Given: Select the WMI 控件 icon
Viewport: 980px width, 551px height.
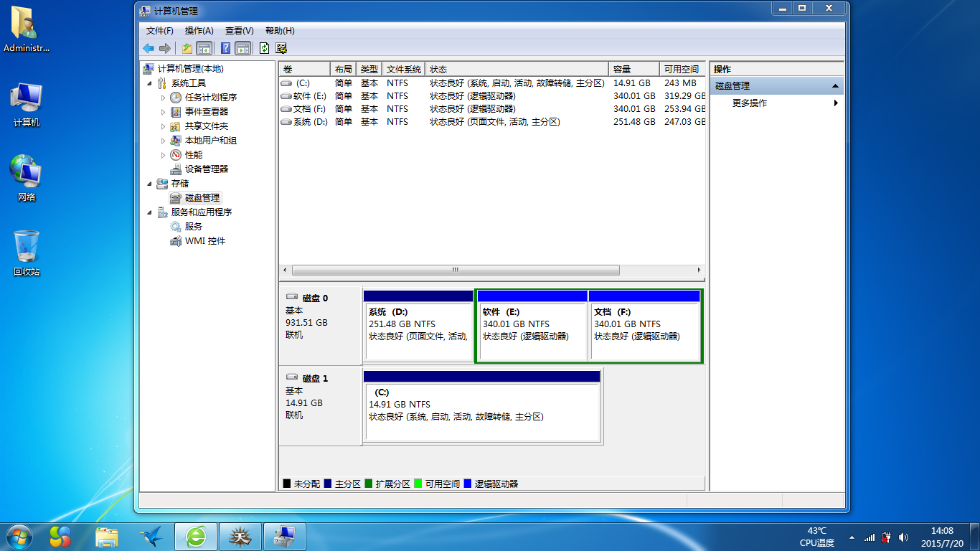Looking at the screenshot, I should (176, 241).
